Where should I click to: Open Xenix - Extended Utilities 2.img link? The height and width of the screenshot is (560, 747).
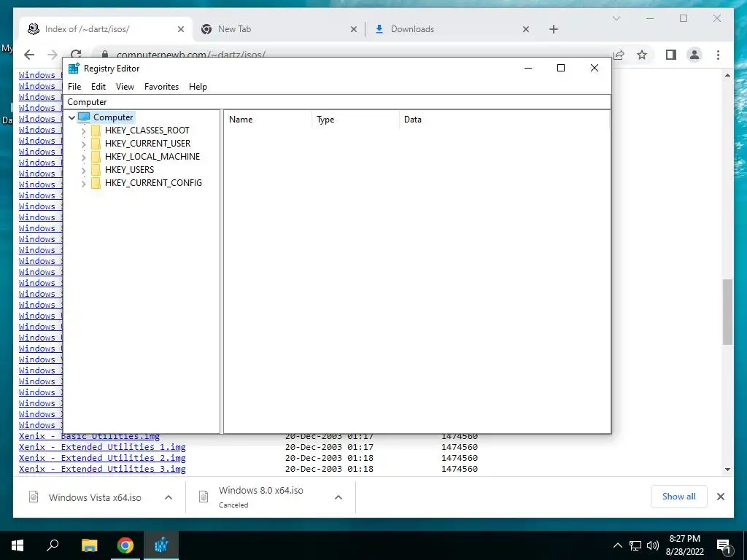tap(102, 458)
